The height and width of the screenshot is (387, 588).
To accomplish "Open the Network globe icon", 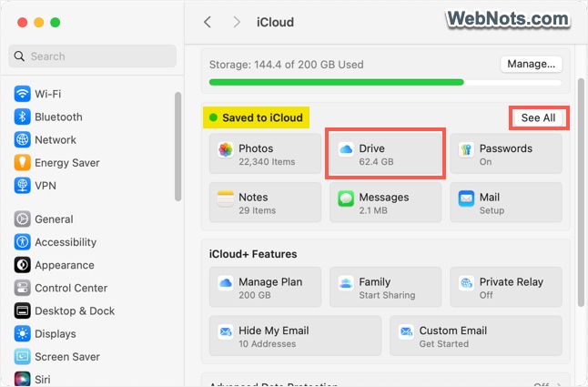I will coord(22,139).
